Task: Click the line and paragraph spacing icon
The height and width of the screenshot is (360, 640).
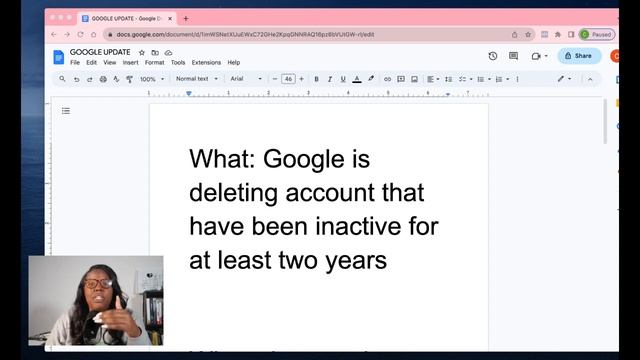Action: [448, 79]
